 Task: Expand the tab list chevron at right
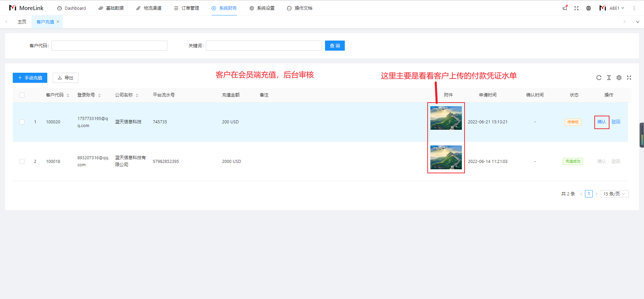tap(637, 22)
